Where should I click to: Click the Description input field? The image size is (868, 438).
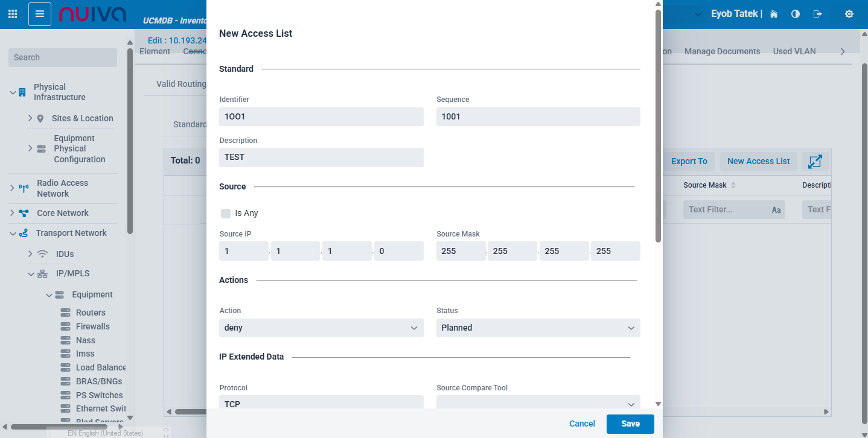[321, 157]
